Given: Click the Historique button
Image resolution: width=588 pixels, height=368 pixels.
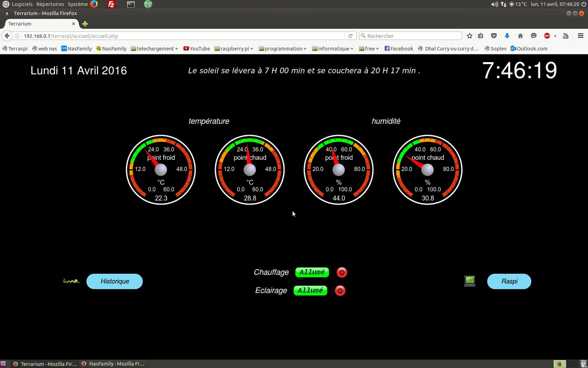Looking at the screenshot, I should click(114, 281).
